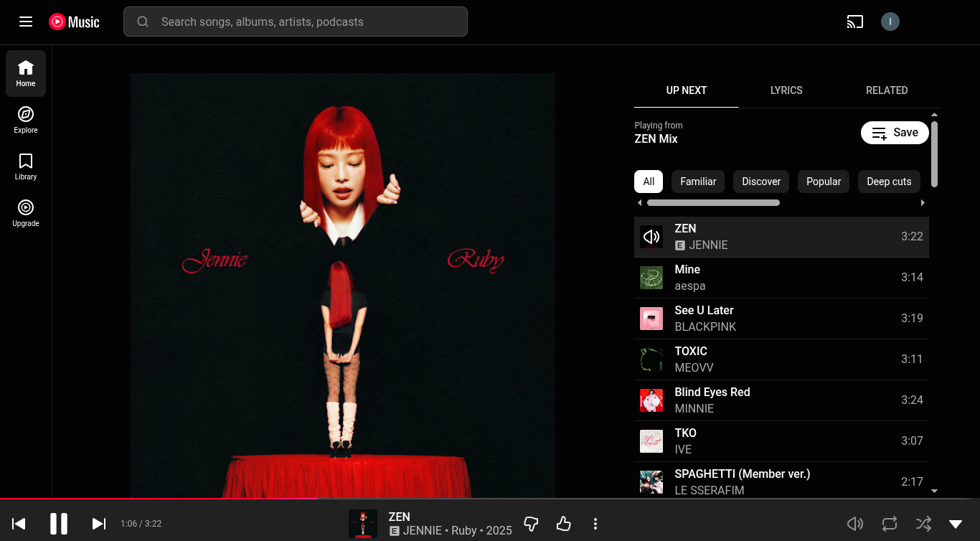Click the ZEN Mix playlist title
980x541 pixels.
(656, 139)
